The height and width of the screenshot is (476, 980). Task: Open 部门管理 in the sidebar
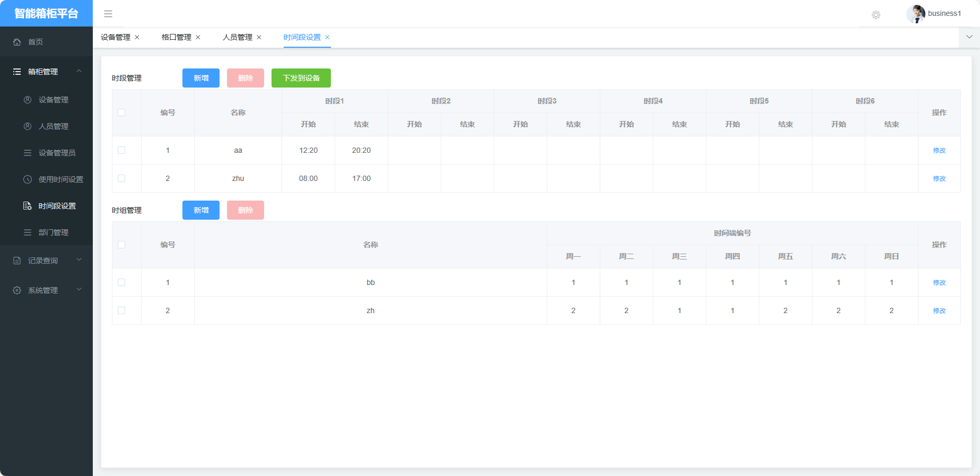click(53, 232)
